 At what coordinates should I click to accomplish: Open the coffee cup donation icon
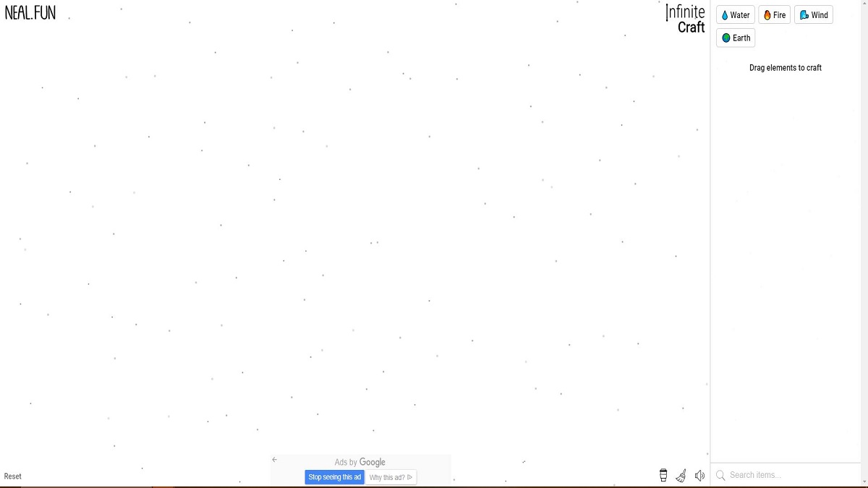point(663,475)
